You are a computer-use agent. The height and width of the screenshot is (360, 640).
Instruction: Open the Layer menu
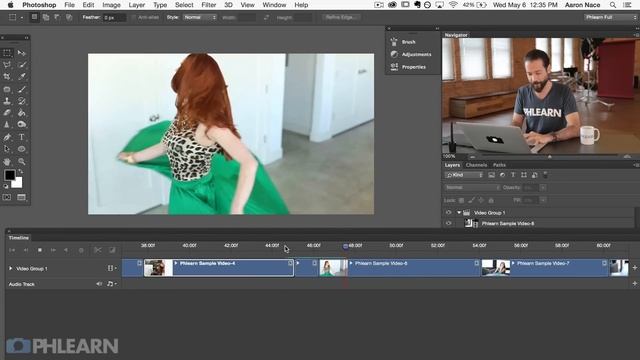136,5
